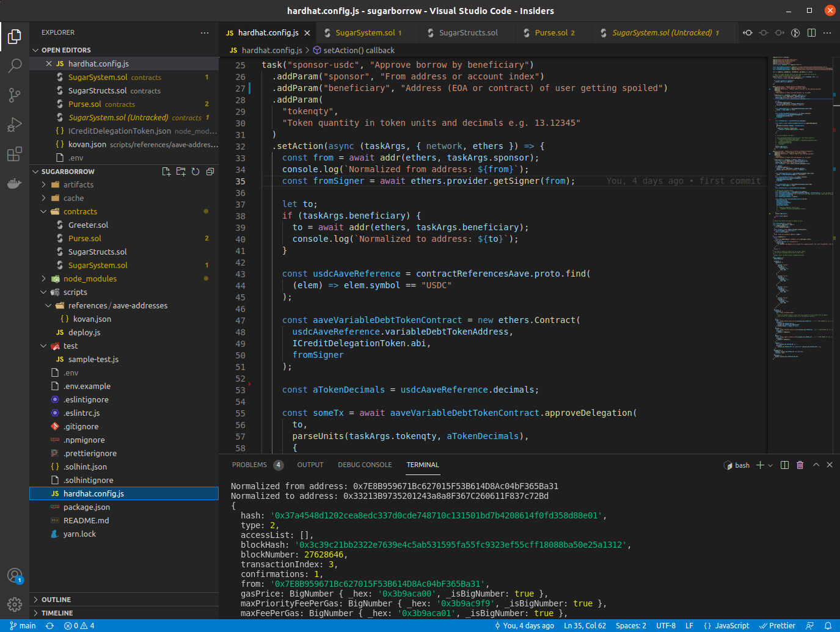The width and height of the screenshot is (840, 632).
Task: Open the Explorer view in activity bar
Action: coord(15,37)
